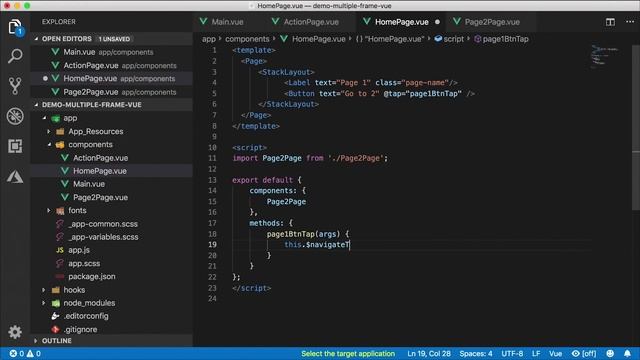Image resolution: width=640 pixels, height=360 pixels.
Task: Click the feedback smiley icon
Action: [x=610, y=353]
